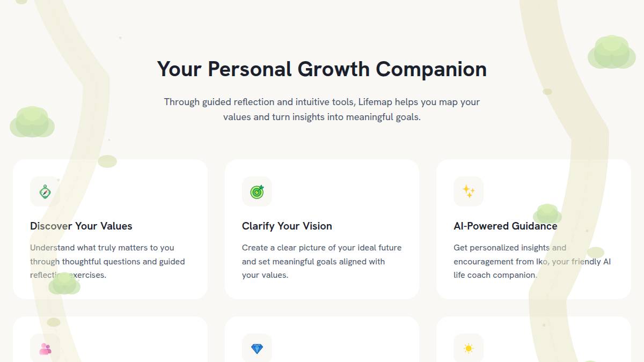
Task: Click the Discover Your Values description text
Action: (107, 261)
